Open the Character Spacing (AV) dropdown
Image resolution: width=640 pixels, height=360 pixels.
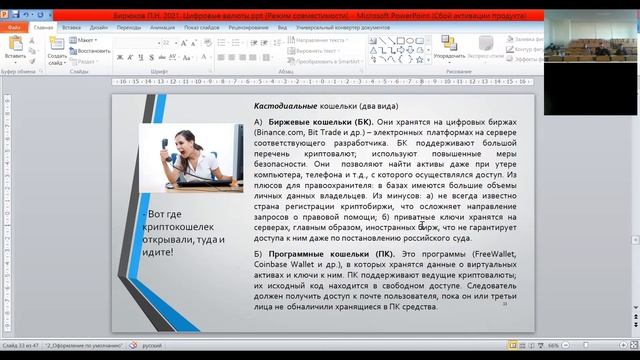point(173,58)
